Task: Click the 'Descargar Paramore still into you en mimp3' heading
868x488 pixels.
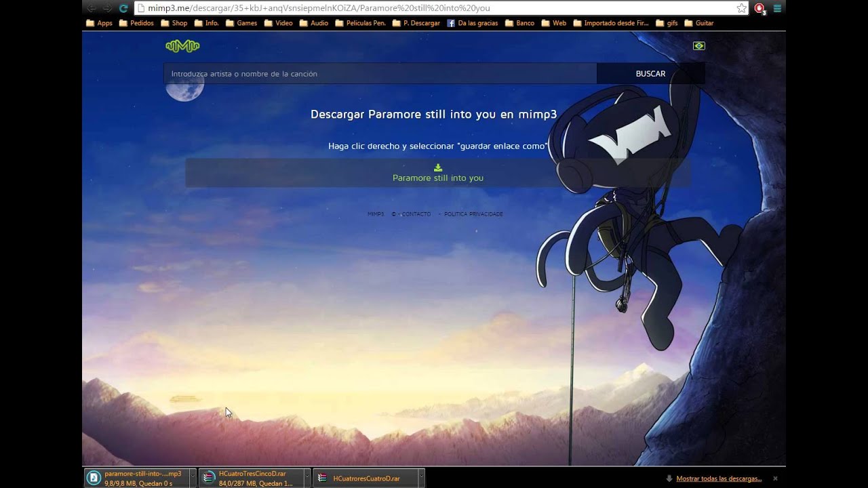Action: pyautogui.click(x=433, y=115)
